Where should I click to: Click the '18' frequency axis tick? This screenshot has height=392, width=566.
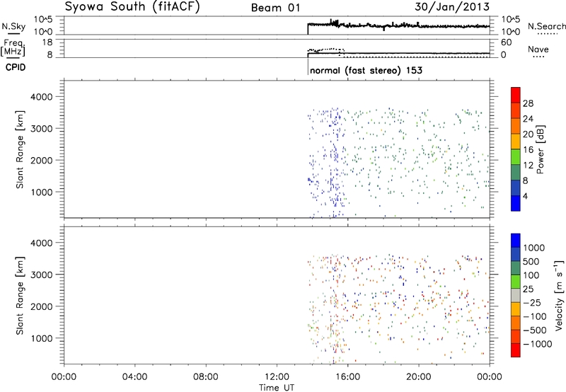click(47, 42)
